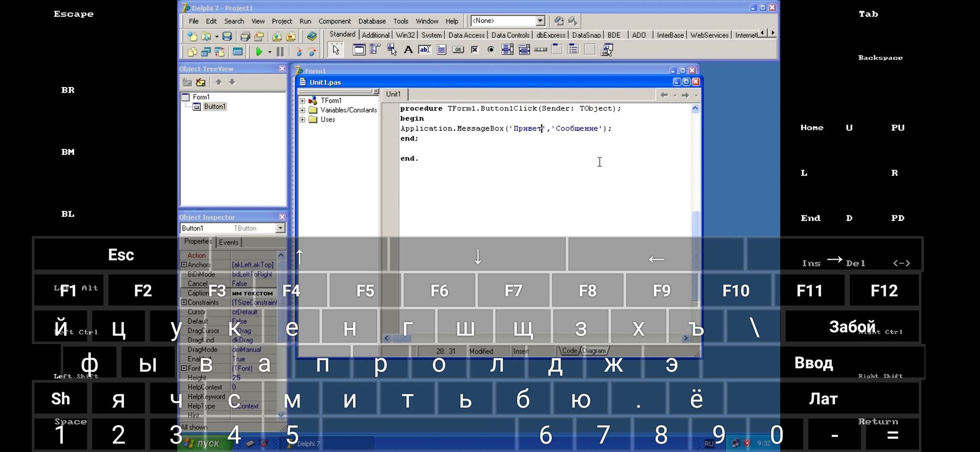The width and height of the screenshot is (980, 452).
Task: Open the Project menu
Action: [281, 21]
